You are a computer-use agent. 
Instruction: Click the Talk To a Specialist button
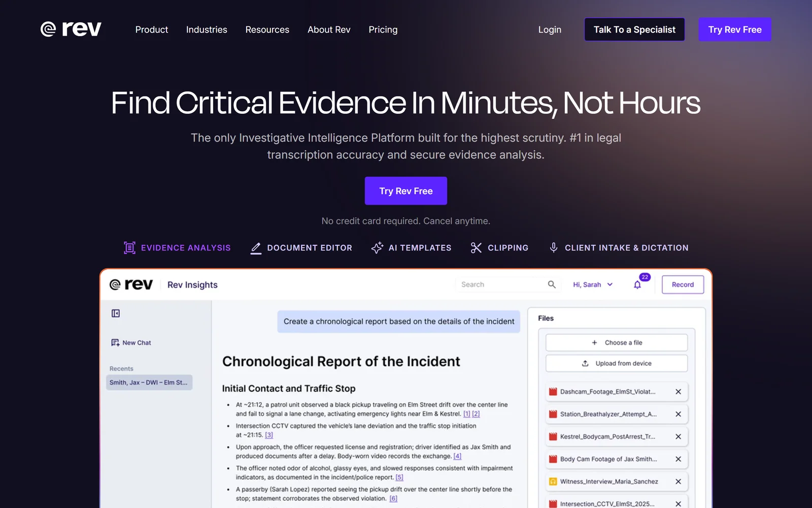[634, 29]
